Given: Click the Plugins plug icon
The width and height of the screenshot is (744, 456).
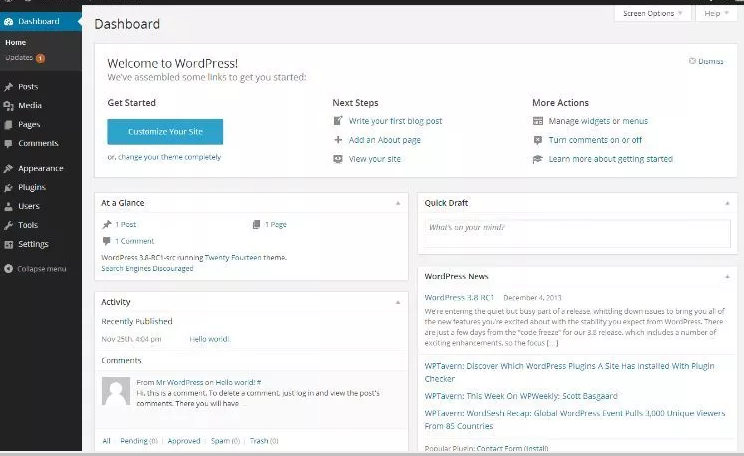Looking at the screenshot, I should 8,187.
